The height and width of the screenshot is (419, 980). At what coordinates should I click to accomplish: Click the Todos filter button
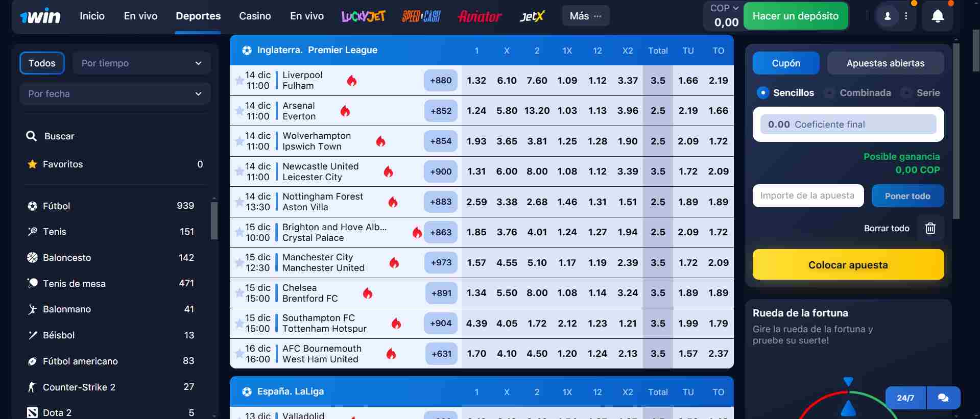(x=42, y=63)
